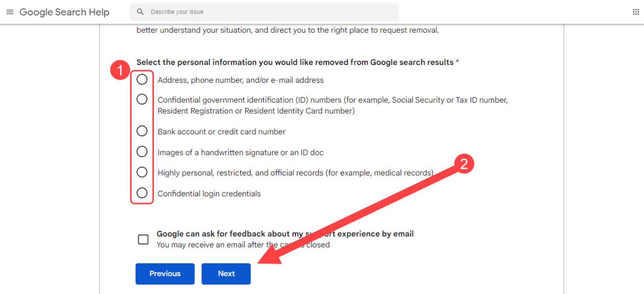
Task: Click the Bank account option label text
Action: click(221, 132)
